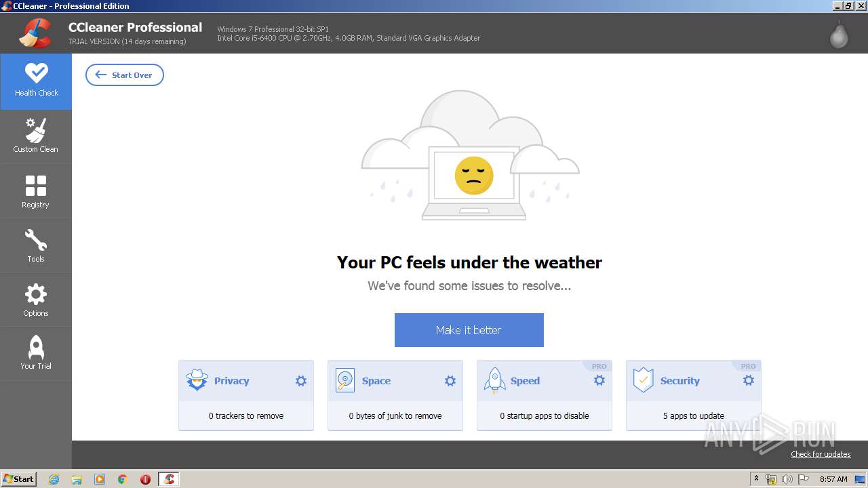This screenshot has width=868, height=488.
Task: Open the Tools section
Action: 36,245
